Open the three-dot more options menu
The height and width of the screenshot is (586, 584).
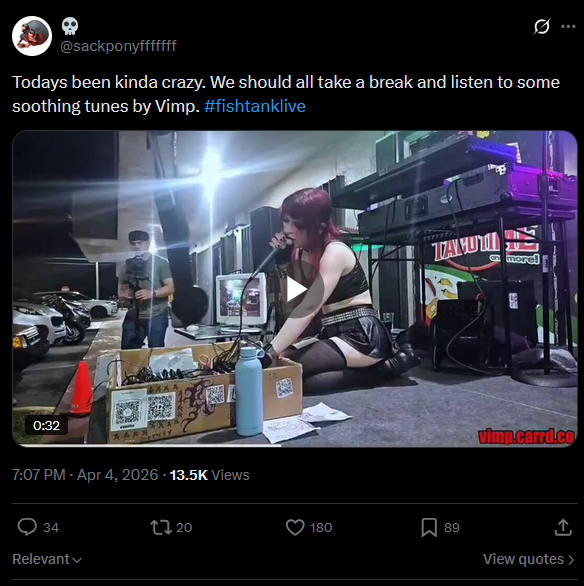pos(568,27)
